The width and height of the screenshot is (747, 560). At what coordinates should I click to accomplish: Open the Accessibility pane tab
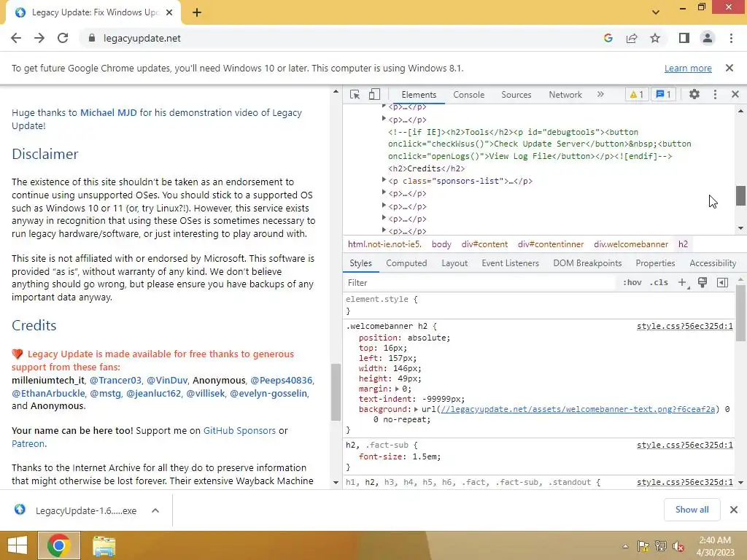713,262
